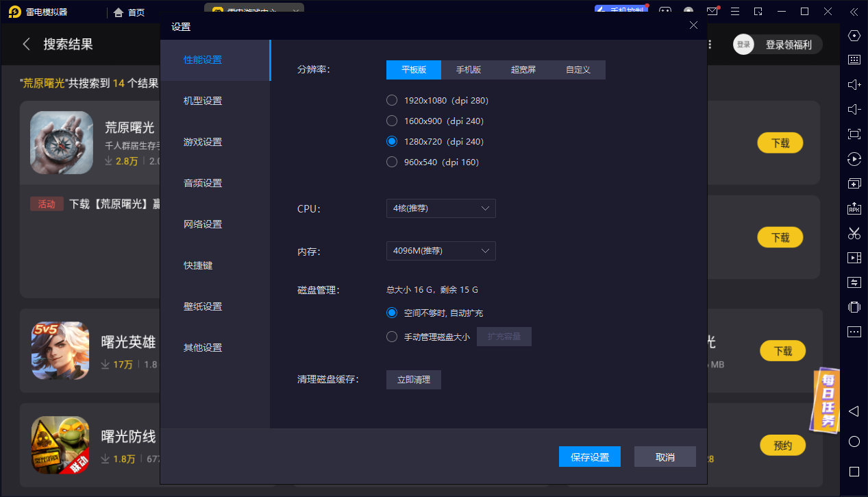Image resolution: width=868 pixels, height=497 pixels.
Task: Open the message envelope icon in titlebar
Action: (x=712, y=12)
